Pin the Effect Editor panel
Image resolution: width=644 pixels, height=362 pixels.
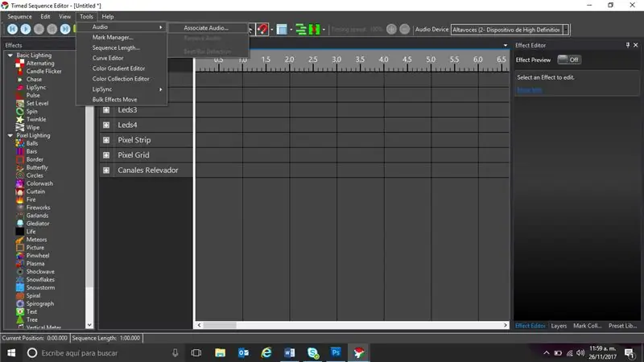click(628, 45)
